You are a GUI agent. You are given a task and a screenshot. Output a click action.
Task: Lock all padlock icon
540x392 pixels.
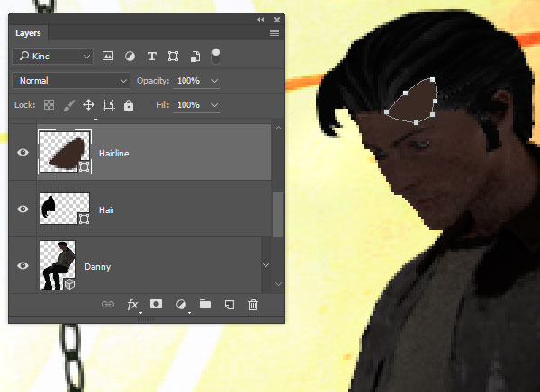(x=129, y=105)
